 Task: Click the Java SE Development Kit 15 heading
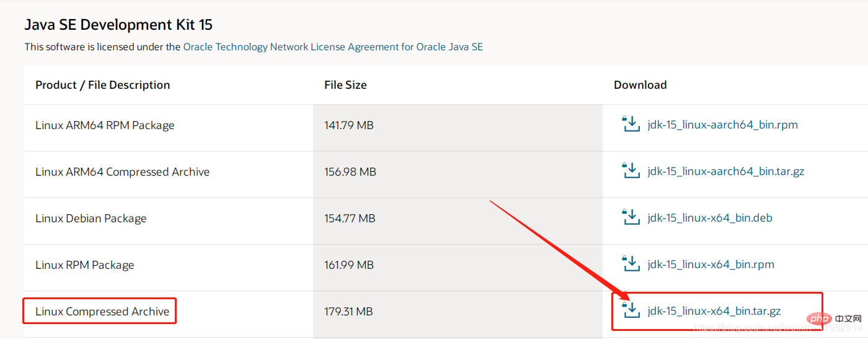pos(118,25)
